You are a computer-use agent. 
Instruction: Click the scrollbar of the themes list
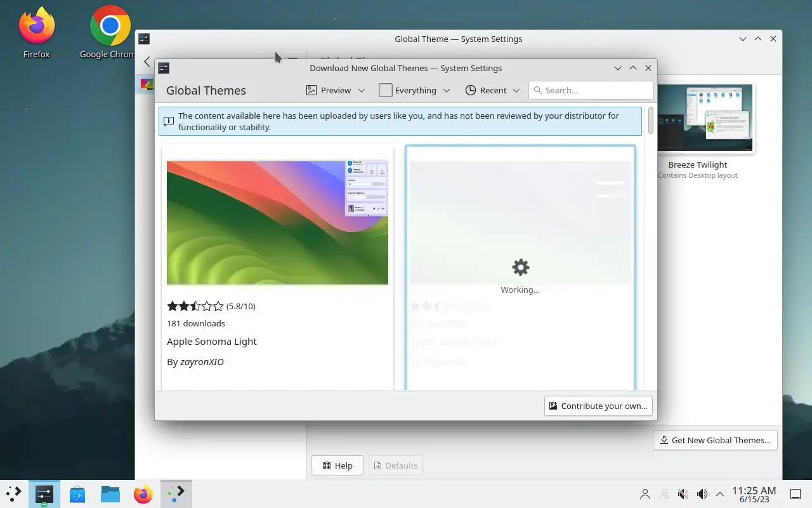pyautogui.click(x=650, y=121)
